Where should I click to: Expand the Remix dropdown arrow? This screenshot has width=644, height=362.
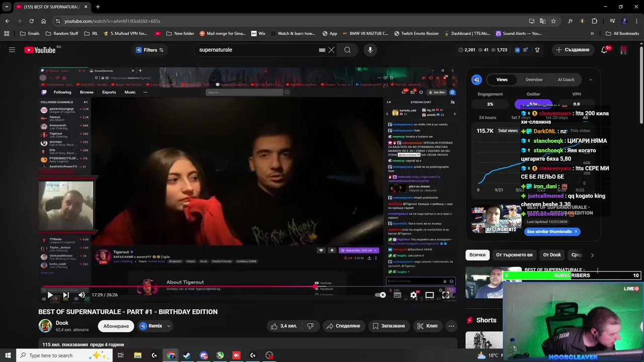[169, 326]
